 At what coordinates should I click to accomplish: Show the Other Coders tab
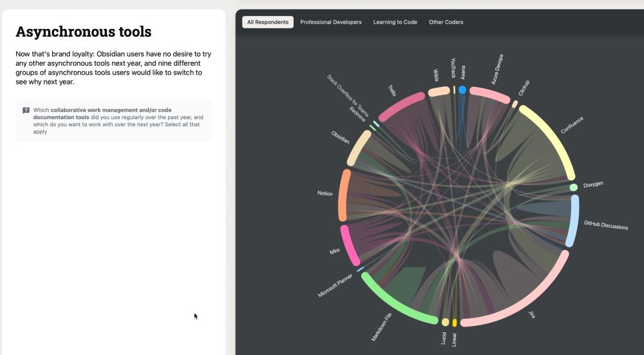446,22
